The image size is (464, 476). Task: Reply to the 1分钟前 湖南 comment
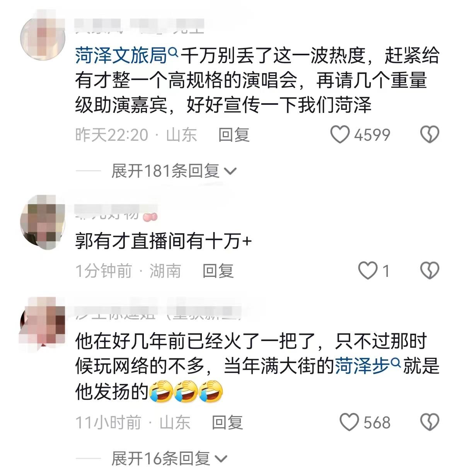[x=218, y=271]
